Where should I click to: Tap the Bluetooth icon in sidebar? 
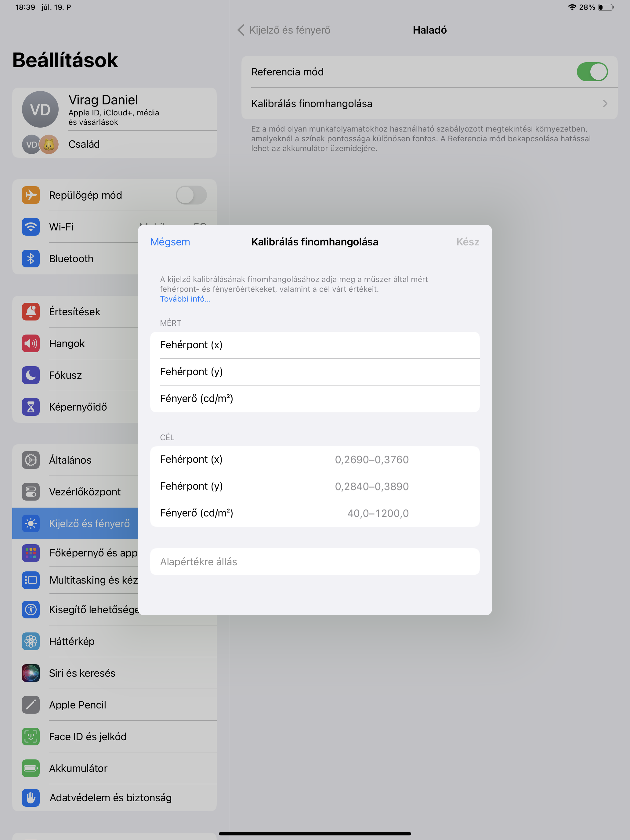point(31,259)
